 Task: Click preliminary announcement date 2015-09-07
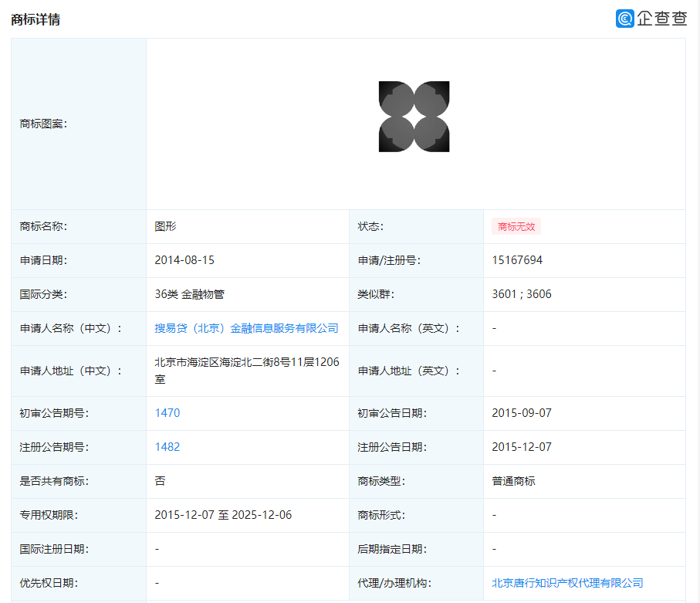click(522, 413)
